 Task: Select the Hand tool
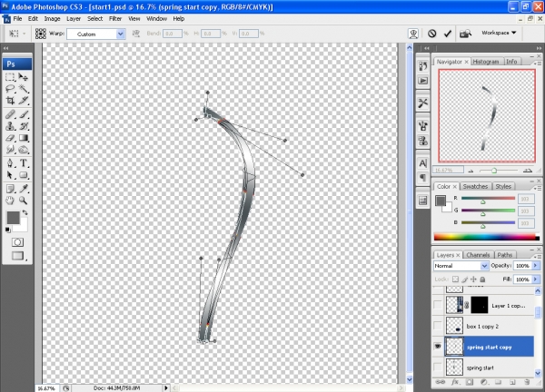10,201
